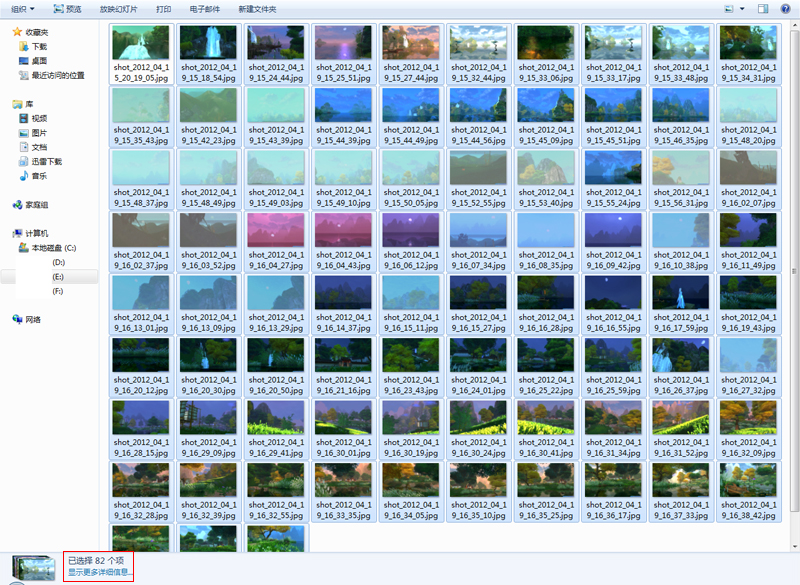Click the 最近访问的位置 icon
800x585 pixels.
point(23,75)
